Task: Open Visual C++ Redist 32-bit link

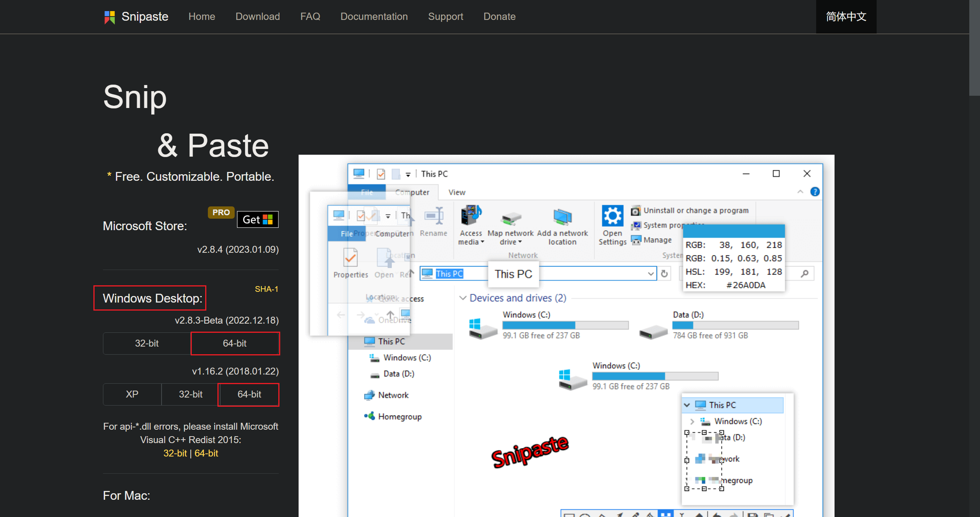Action: pos(175,453)
